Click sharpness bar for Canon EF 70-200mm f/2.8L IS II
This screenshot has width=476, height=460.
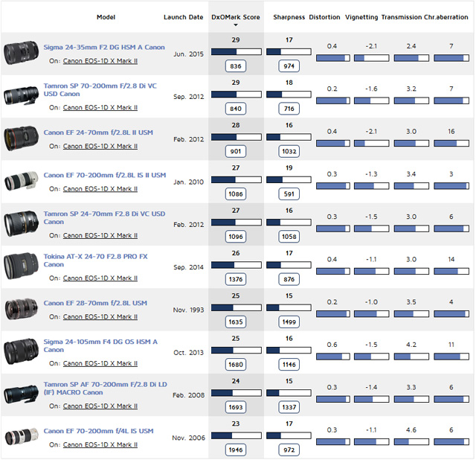pos(289,179)
